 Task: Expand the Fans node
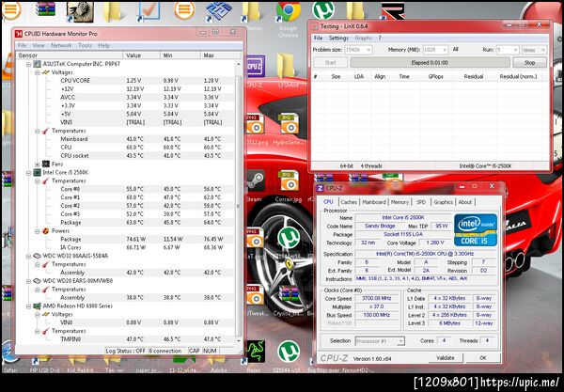38,165
